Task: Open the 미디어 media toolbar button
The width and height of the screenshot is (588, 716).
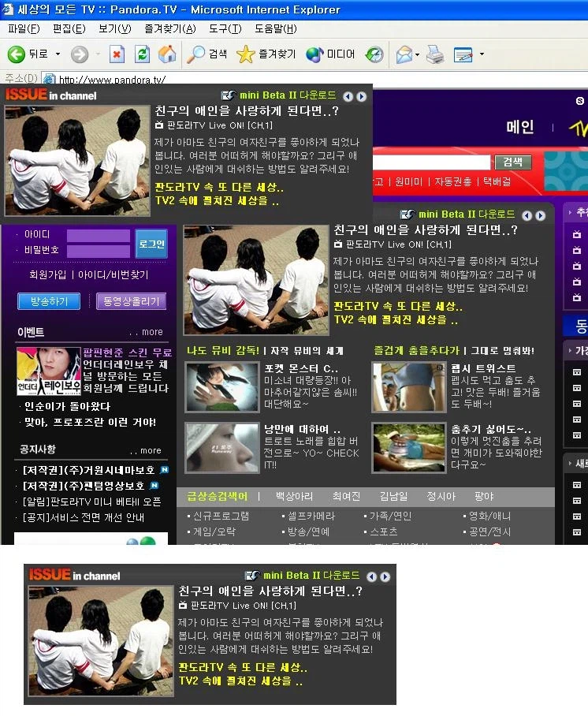Action: 330,54
